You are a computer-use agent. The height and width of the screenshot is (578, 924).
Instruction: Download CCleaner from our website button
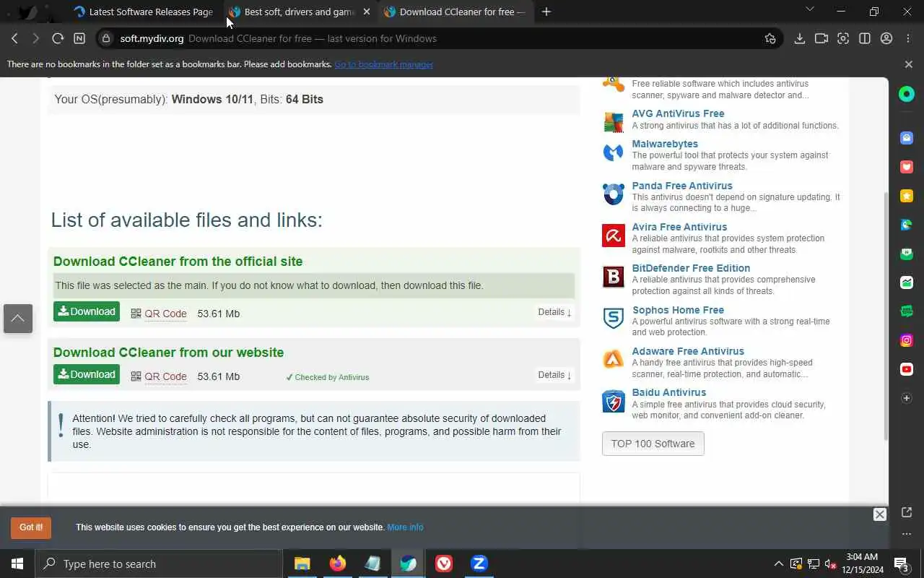click(87, 374)
